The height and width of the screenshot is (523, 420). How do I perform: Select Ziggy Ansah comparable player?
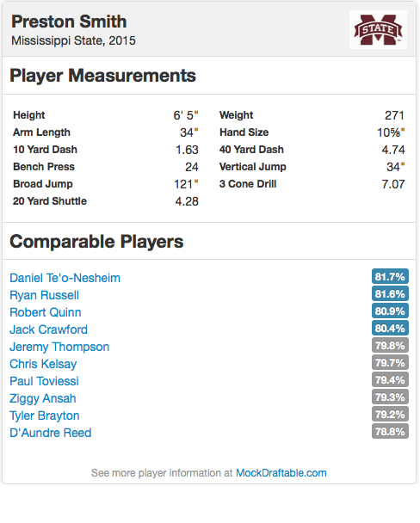(43, 398)
